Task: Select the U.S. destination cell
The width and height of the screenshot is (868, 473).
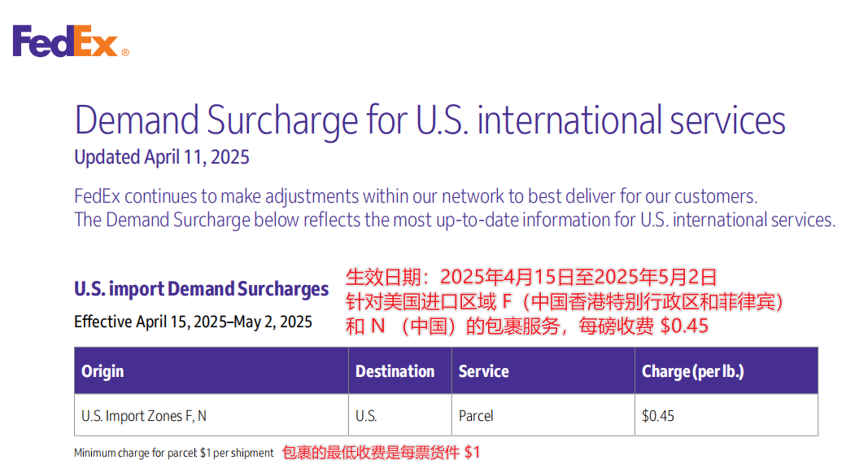Action: click(x=366, y=416)
